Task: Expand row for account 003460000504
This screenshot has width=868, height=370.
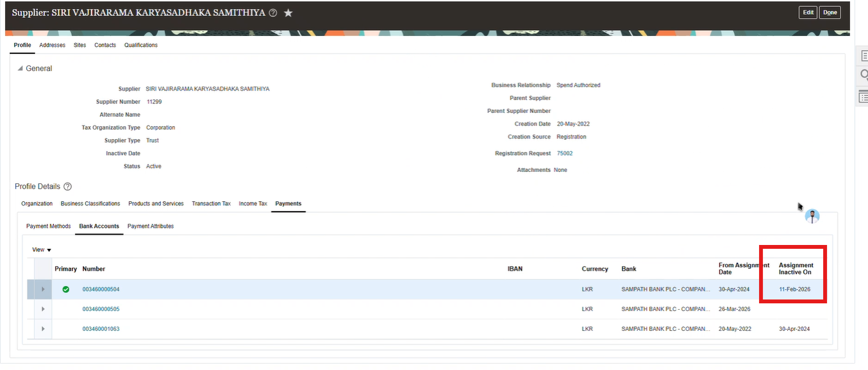Action: point(43,290)
